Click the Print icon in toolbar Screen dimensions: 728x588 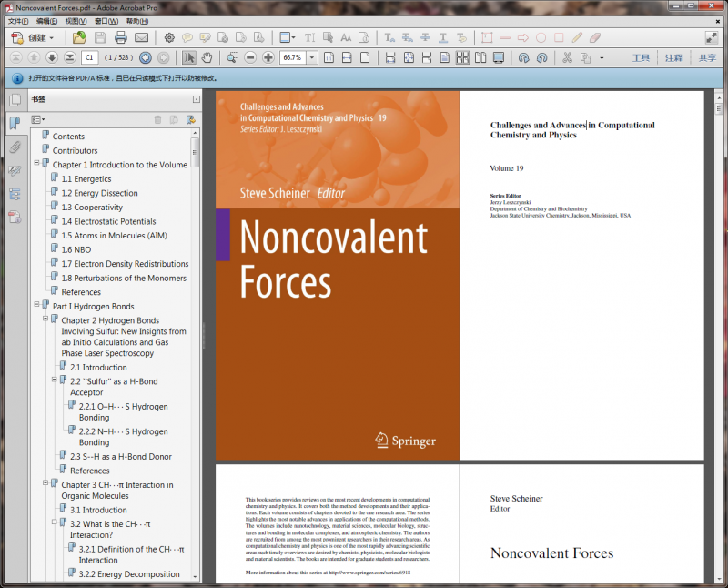click(121, 37)
